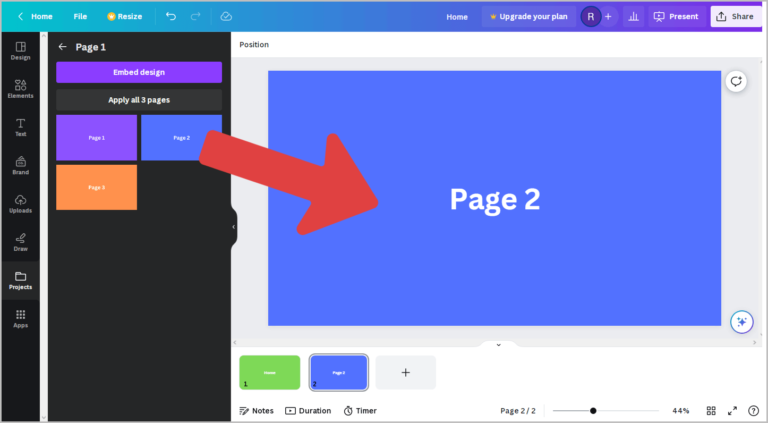
Task: Open grid view of pages
Action: 711,411
